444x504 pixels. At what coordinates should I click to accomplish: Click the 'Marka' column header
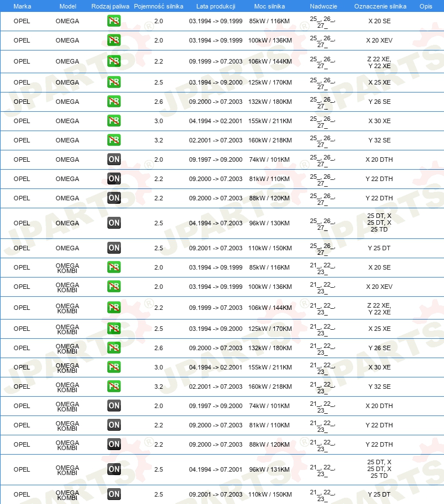point(22,6)
